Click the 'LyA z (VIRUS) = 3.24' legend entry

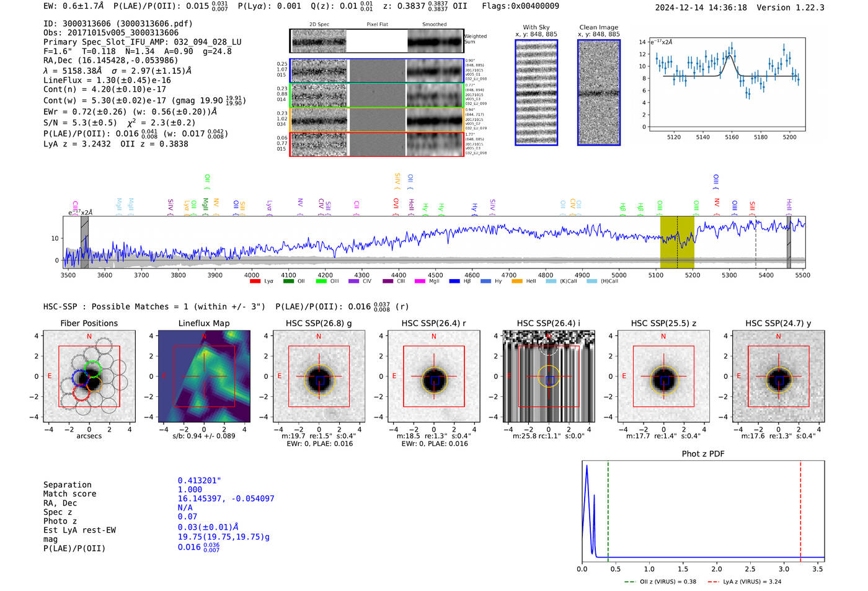(x=744, y=582)
